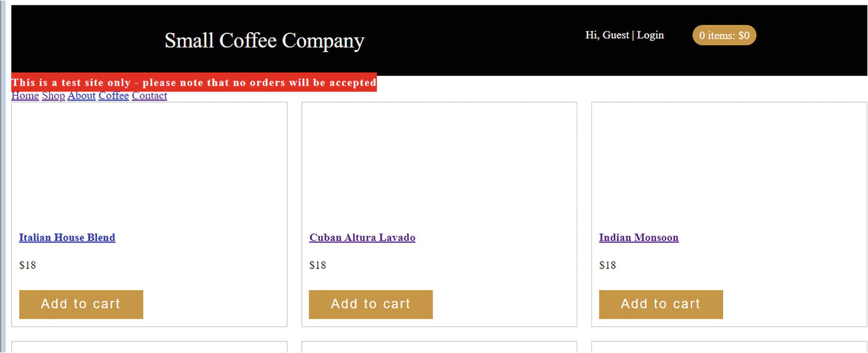Navigate to the About page link
The height and width of the screenshot is (353, 868).
tap(82, 96)
